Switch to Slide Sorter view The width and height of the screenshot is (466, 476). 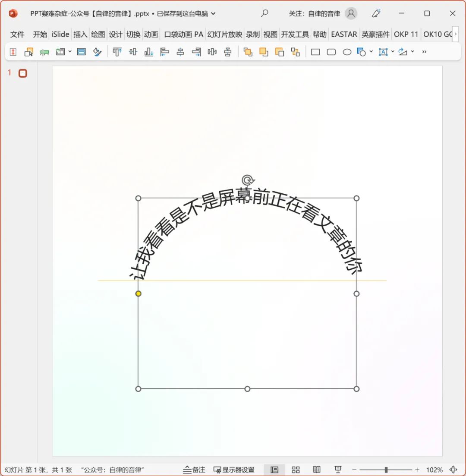296,470
